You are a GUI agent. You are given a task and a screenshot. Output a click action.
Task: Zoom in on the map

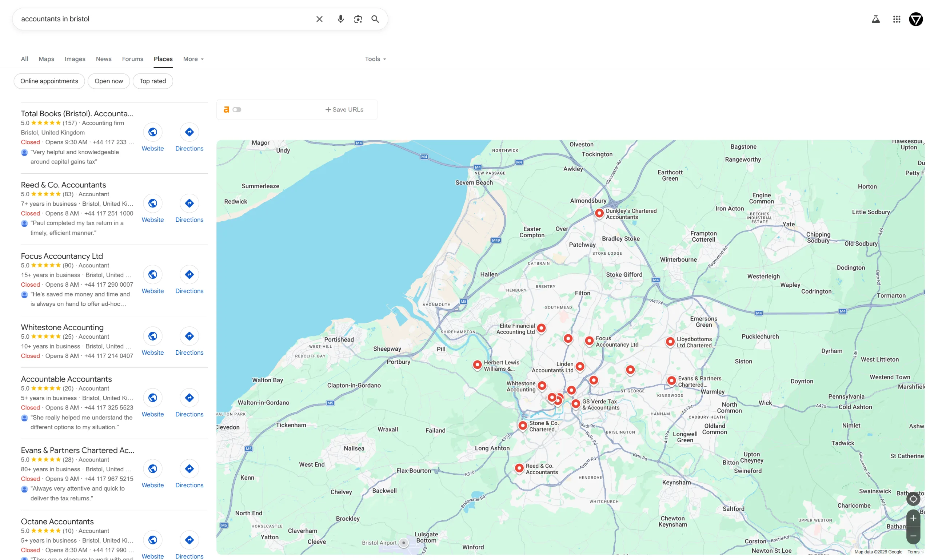tap(913, 518)
